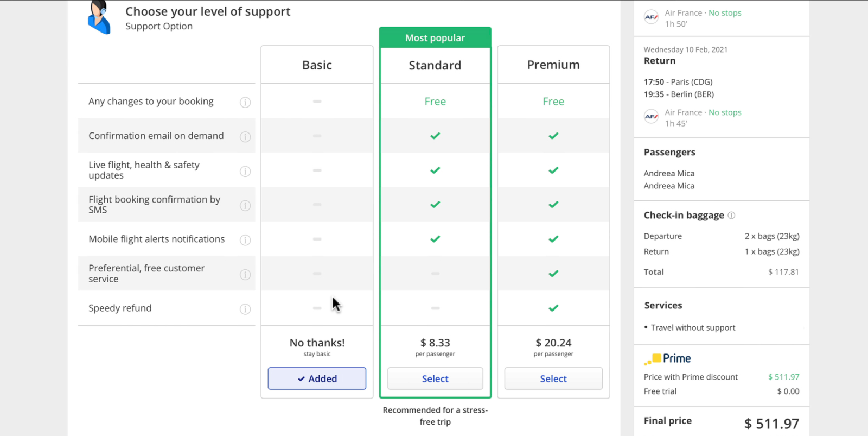Click info icon for Any changes to your booking

click(245, 102)
